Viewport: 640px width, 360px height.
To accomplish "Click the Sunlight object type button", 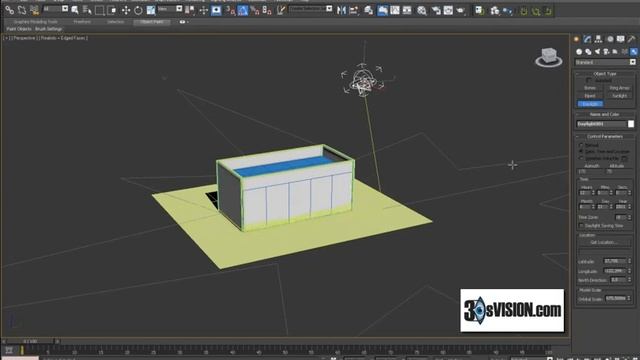I will tap(619, 96).
